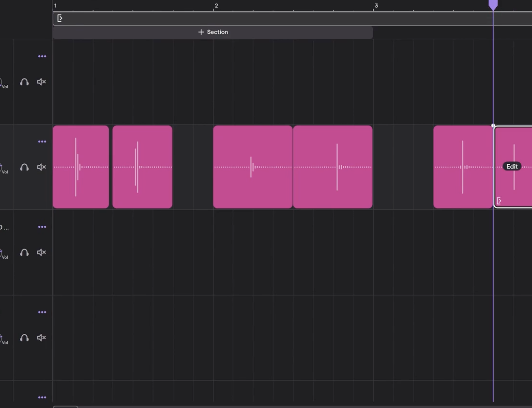Click the horizontal scrollbar thumb at the bottom
Viewport: 532px width, 408px height.
[65, 407]
